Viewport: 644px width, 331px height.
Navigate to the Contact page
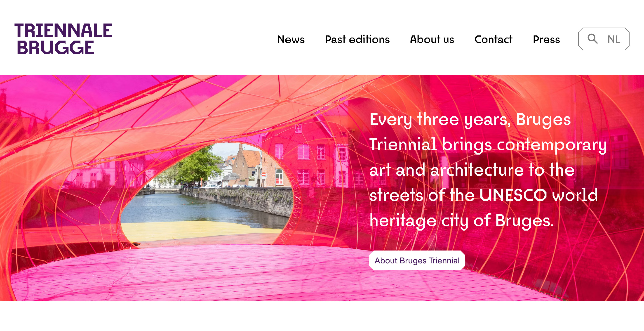point(493,40)
